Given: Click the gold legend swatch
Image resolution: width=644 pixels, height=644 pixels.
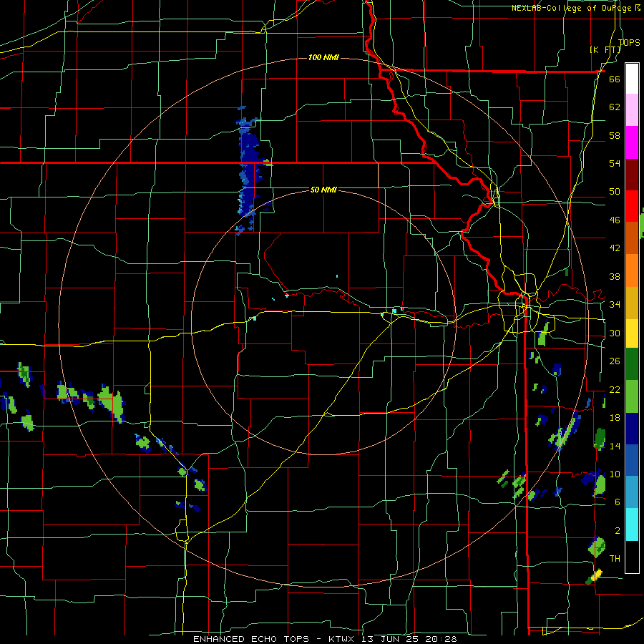Looking at the screenshot, I should pos(632,303).
